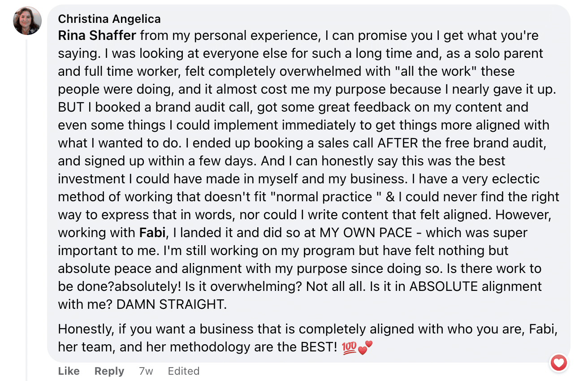Click the red heart reaction icon
The image size is (588, 381).
(x=558, y=363)
